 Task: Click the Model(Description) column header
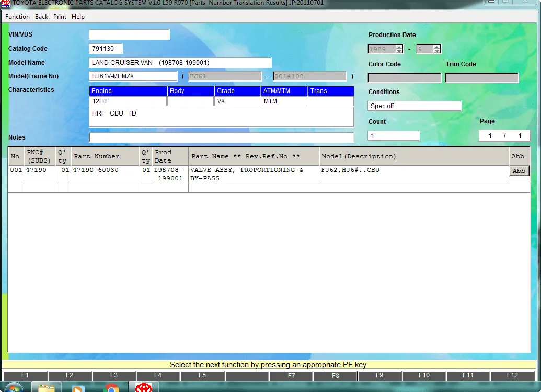pos(414,156)
